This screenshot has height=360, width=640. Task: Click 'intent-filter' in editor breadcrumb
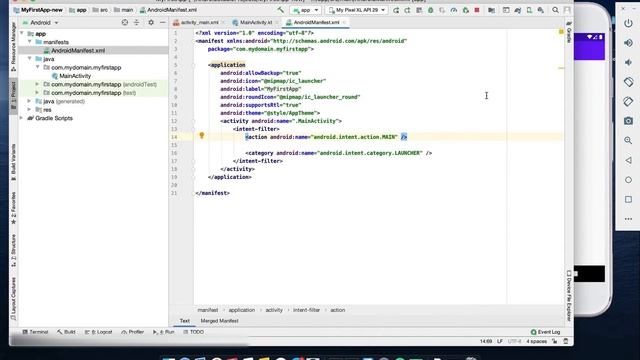[307, 310]
